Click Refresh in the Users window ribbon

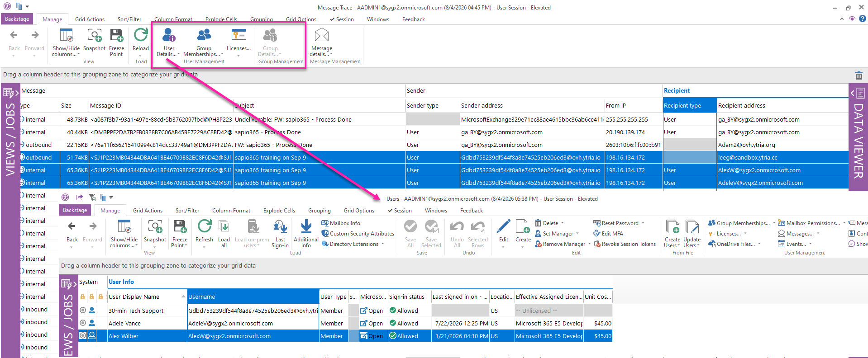[204, 233]
